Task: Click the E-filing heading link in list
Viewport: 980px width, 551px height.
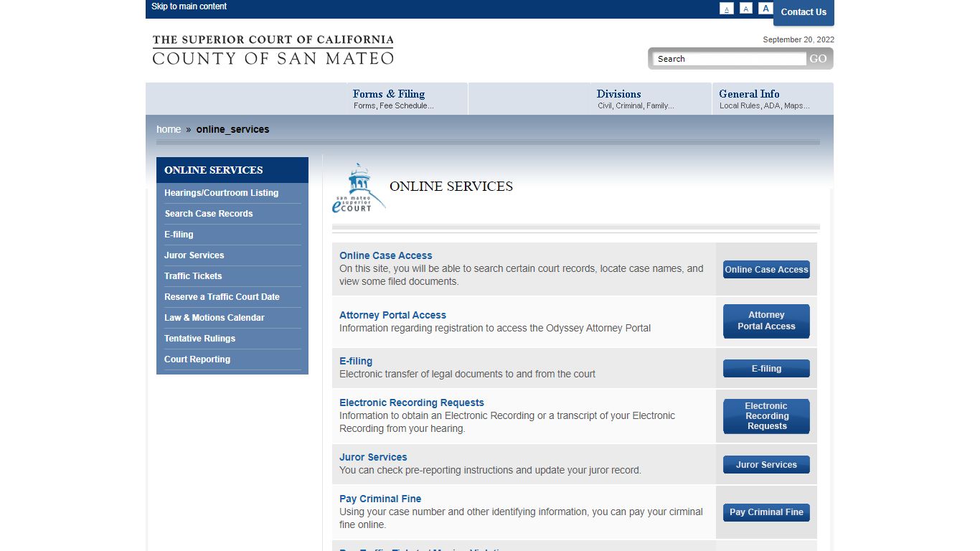Action: pyautogui.click(x=356, y=361)
